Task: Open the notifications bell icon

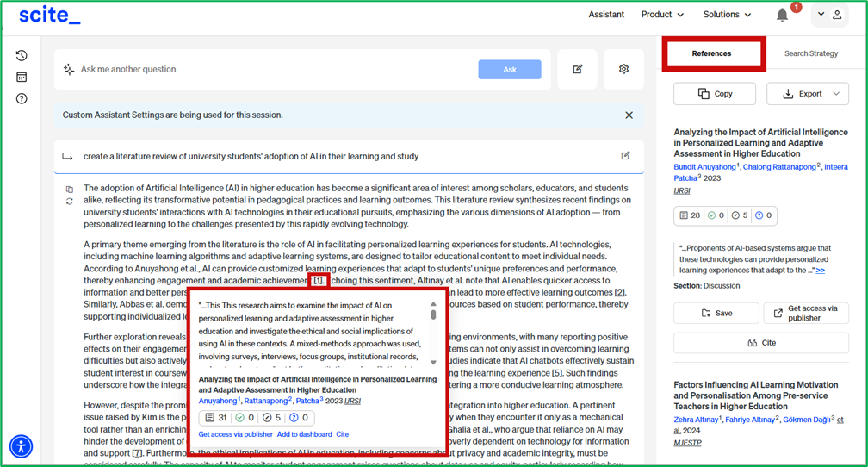Action: tap(782, 15)
